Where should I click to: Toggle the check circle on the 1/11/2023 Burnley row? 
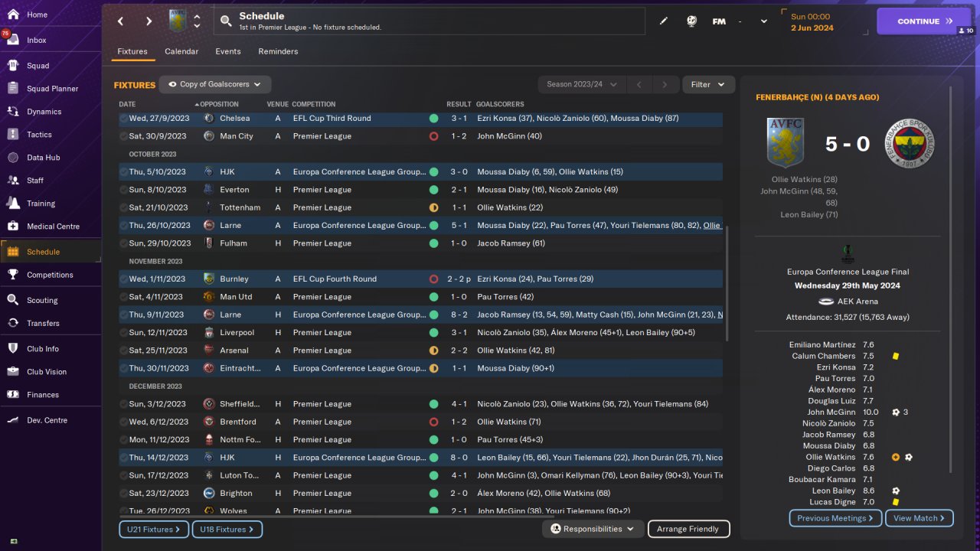coord(124,279)
